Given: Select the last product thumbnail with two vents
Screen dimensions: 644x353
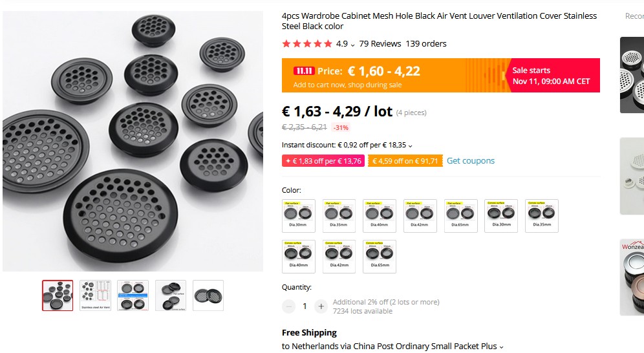Looking at the screenshot, I should 208,295.
